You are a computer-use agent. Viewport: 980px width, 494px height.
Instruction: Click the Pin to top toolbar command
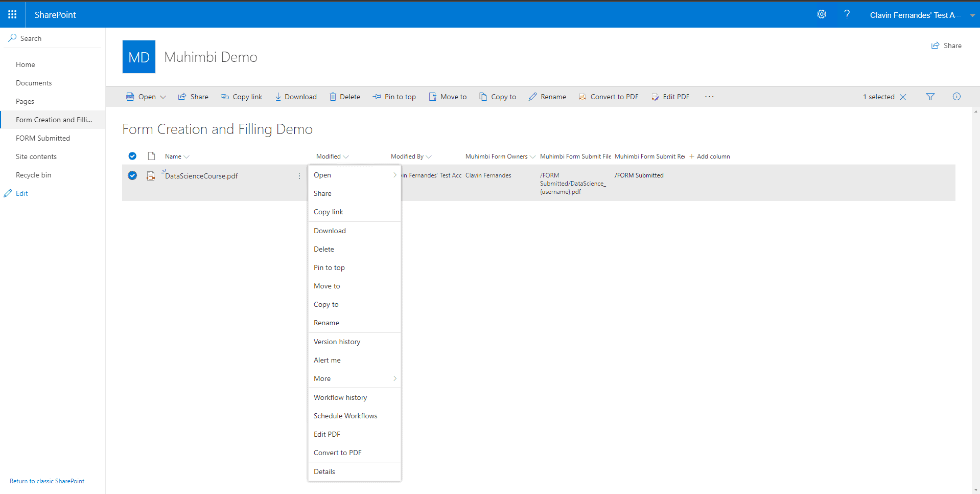pyautogui.click(x=394, y=97)
